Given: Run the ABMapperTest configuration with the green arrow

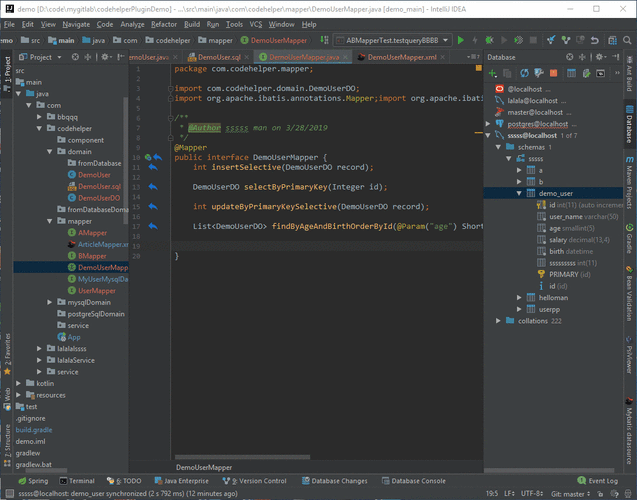Looking at the screenshot, I should [461, 40].
